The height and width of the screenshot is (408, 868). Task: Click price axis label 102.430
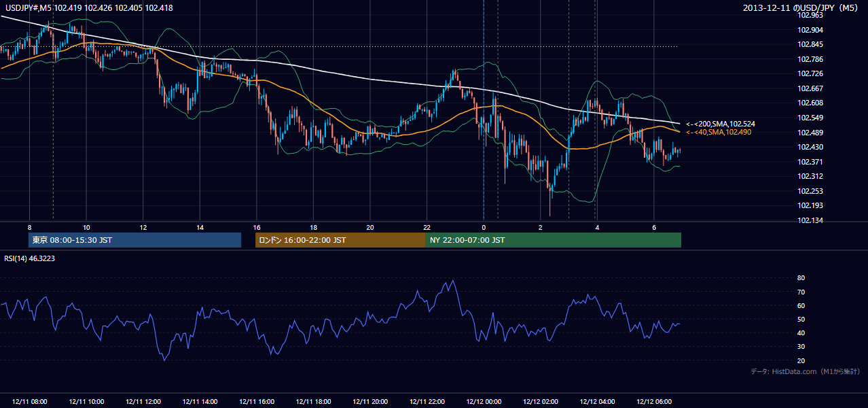point(810,147)
